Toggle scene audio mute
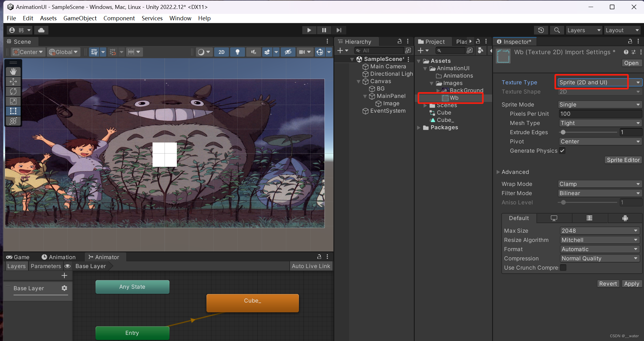This screenshot has width=644, height=341. tap(254, 52)
